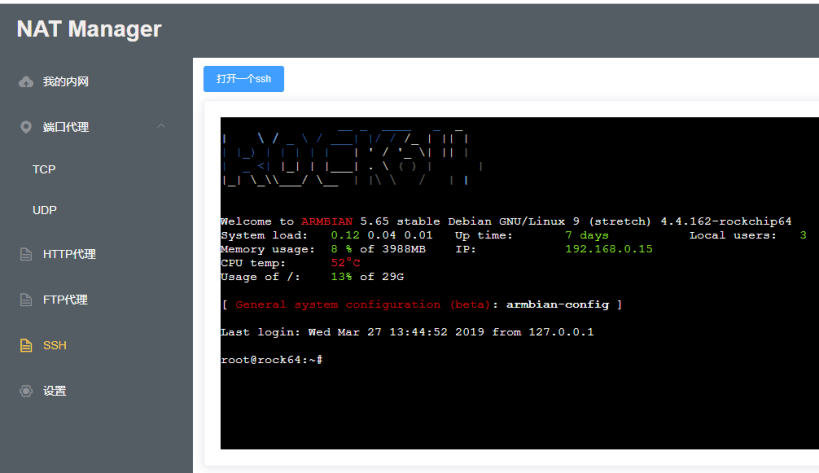Click the gear icon beside 设置
This screenshot has width=819, height=473.
point(26,391)
